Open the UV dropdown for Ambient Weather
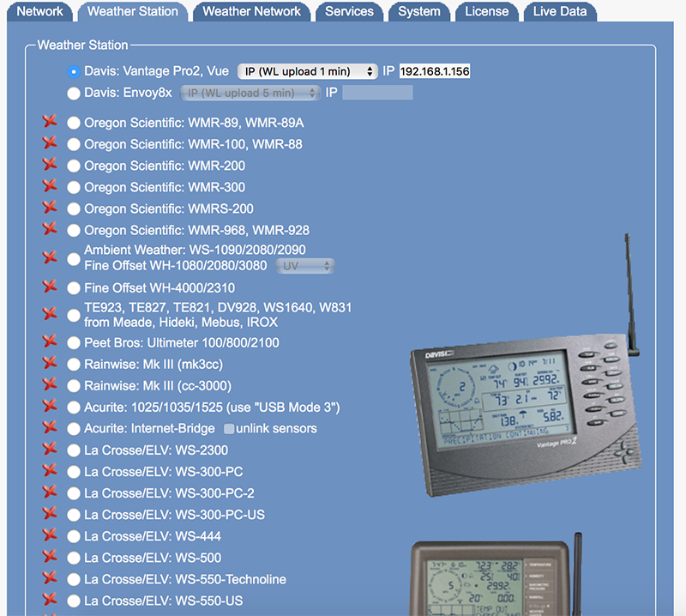Image resolution: width=686 pixels, height=616 pixels. [304, 265]
